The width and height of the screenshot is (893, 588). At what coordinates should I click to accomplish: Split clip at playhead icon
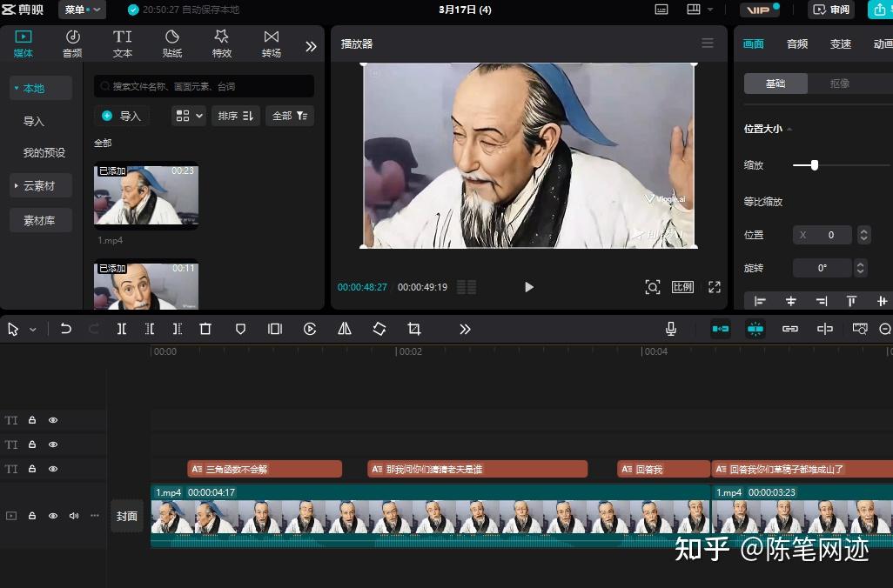(x=121, y=329)
